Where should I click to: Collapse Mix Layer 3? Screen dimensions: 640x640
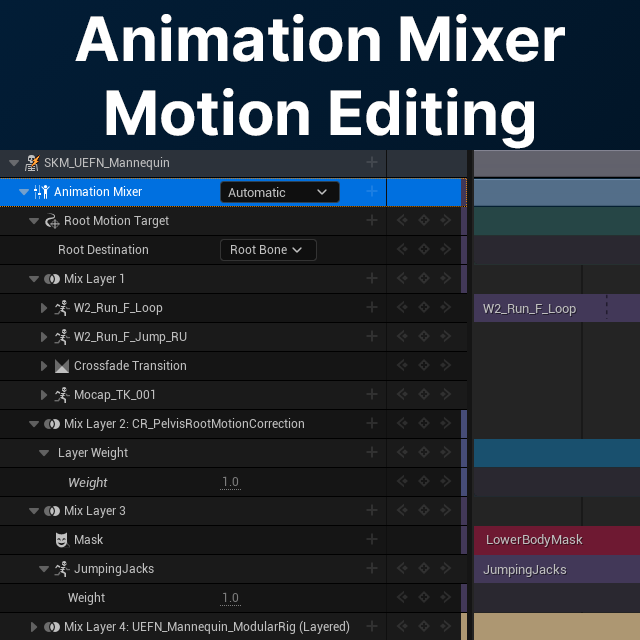34,511
